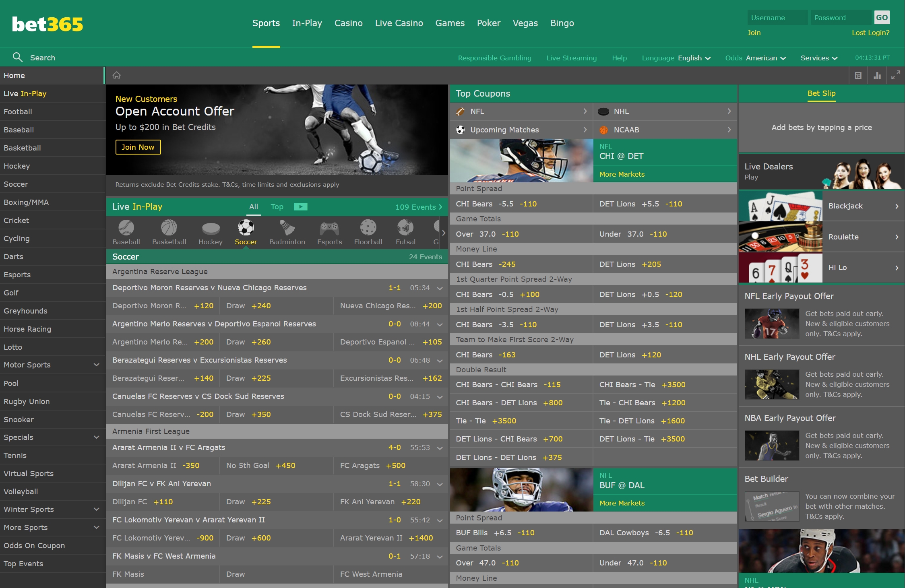Screen dimensions: 905x588
Task: Click the search magnifier icon
Action: click(17, 57)
